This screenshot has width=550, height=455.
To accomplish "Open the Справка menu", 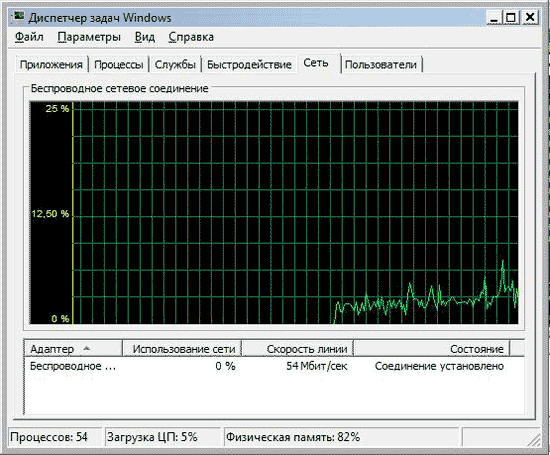I will (x=191, y=37).
